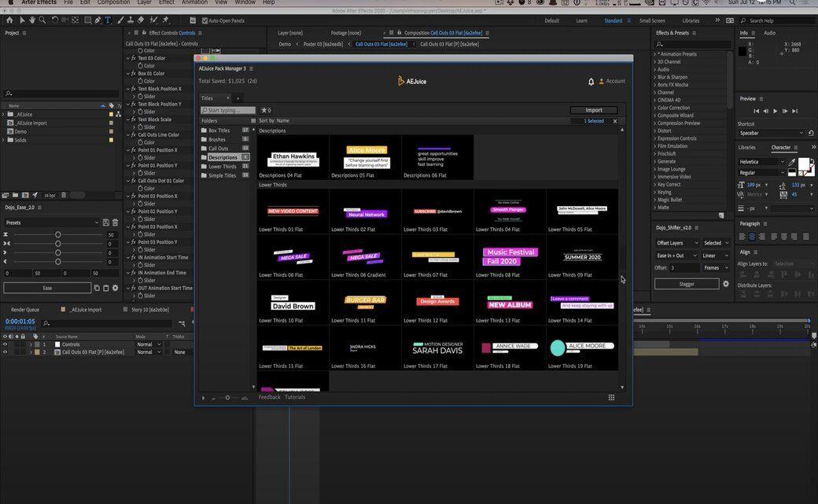818x504 pixels.
Task: Select the Zoom magnifier tool
Action: [x=42, y=20]
